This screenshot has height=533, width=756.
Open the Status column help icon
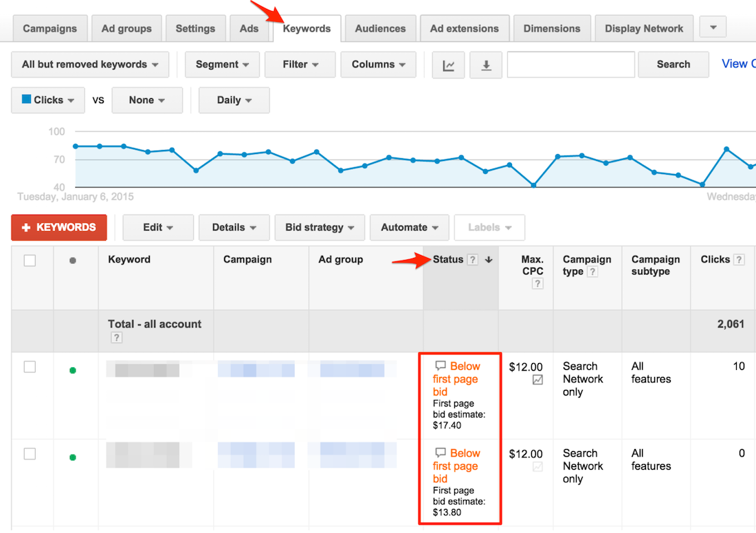[x=472, y=259]
